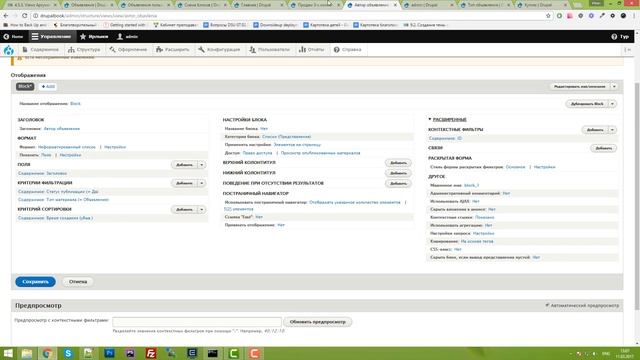Open the Статус публикации filter link
The width and height of the screenshot is (640, 360).
point(58,191)
